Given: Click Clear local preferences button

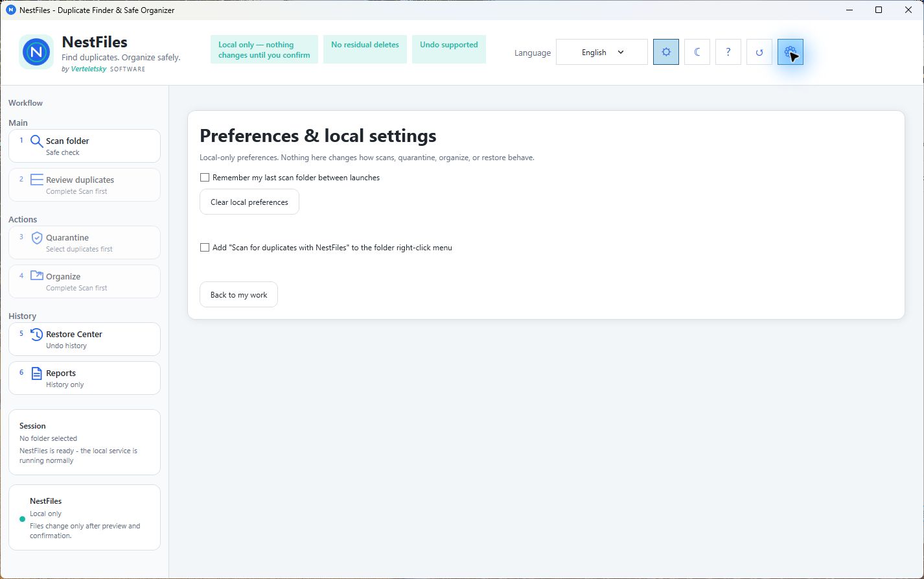Looking at the screenshot, I should coord(249,202).
